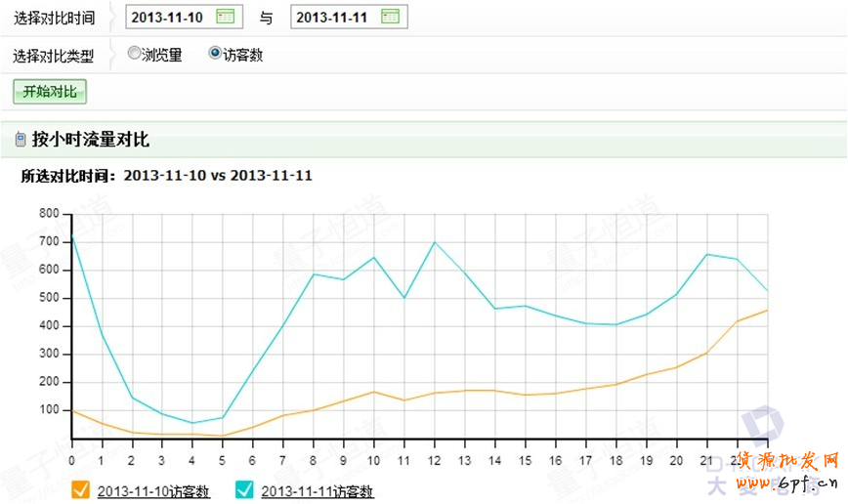Click the orange line point at hour 10
The image size is (848, 504).
tap(373, 392)
